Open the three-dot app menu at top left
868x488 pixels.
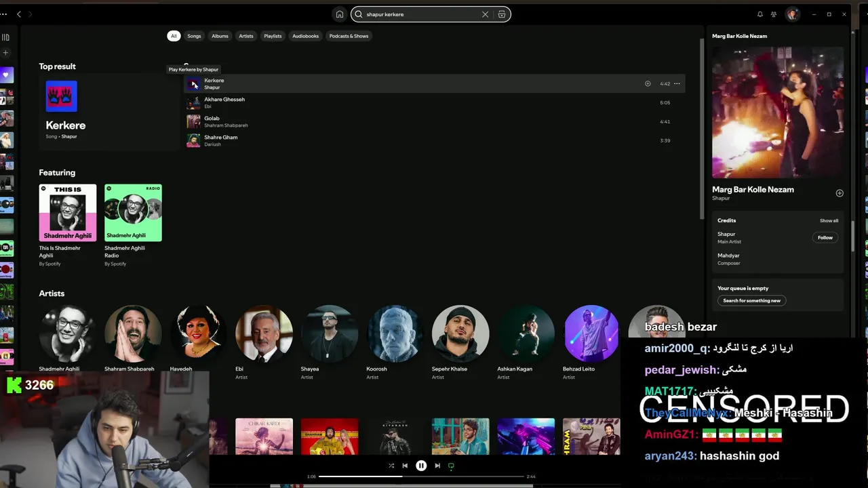pyautogui.click(x=4, y=14)
